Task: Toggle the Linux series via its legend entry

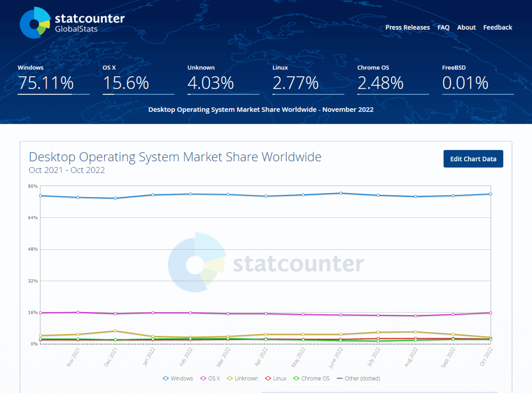Action: [275, 378]
